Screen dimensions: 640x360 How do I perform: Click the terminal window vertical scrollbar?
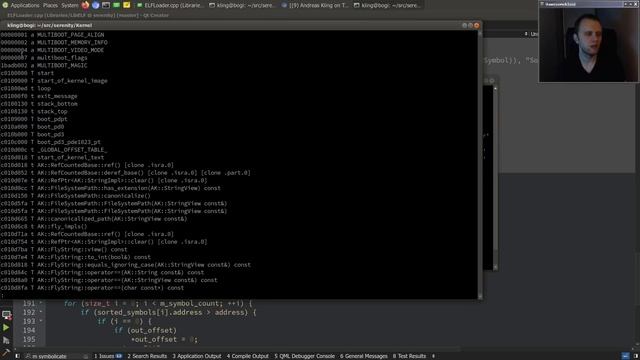[480, 164]
